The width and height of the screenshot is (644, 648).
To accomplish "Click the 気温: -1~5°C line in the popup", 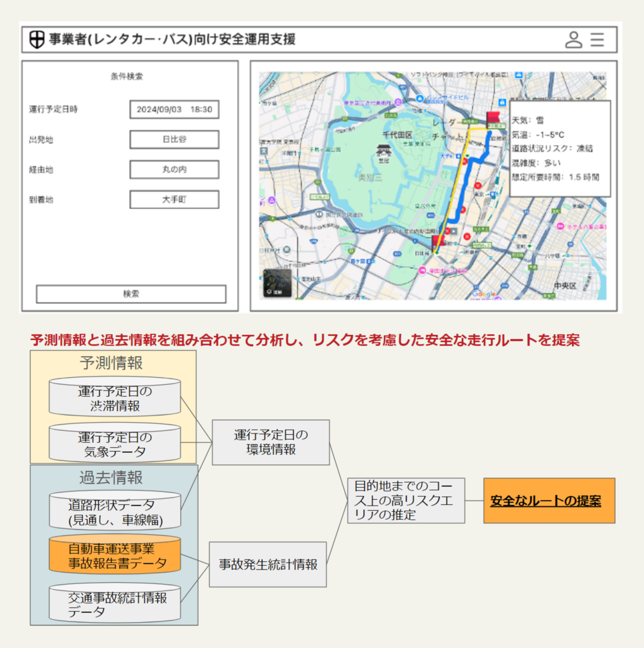I will tap(538, 135).
